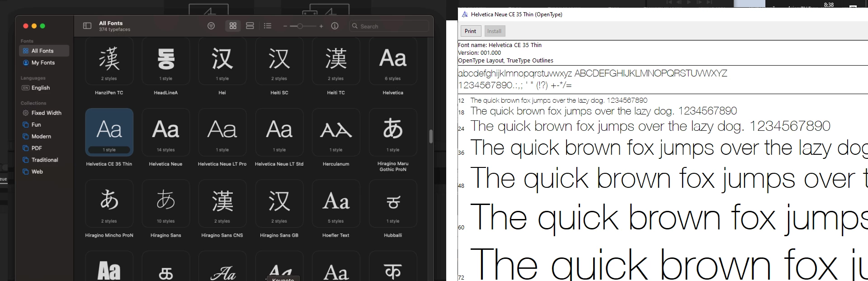Open the PDF collection
Viewport: 868px width, 281px height.
tap(44, 148)
